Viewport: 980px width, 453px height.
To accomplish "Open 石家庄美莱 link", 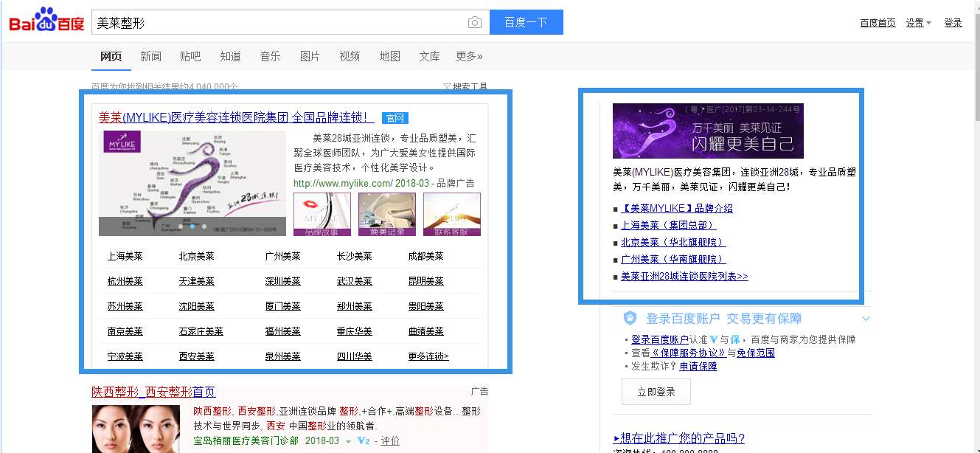I will (x=201, y=331).
